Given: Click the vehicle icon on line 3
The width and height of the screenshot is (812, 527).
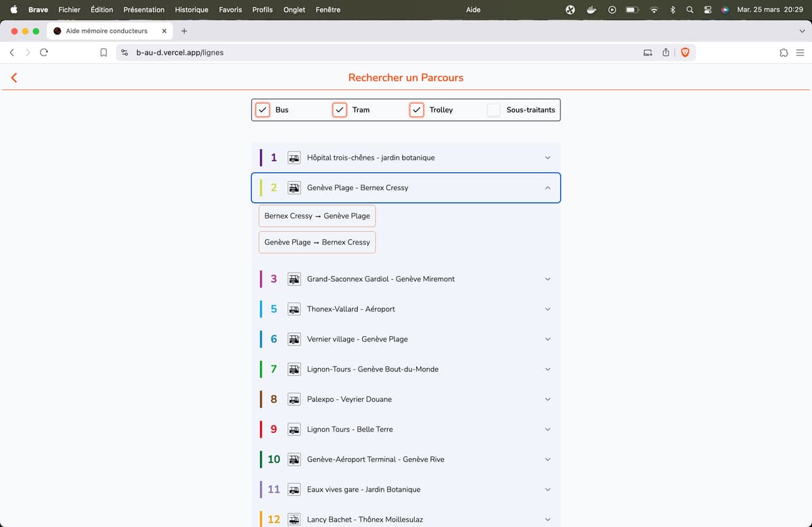Looking at the screenshot, I should (x=294, y=279).
